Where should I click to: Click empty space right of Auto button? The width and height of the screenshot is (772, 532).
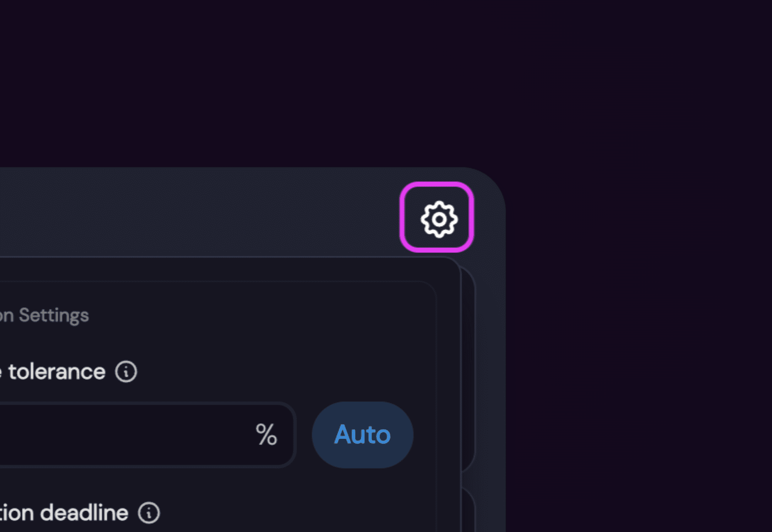click(x=425, y=435)
